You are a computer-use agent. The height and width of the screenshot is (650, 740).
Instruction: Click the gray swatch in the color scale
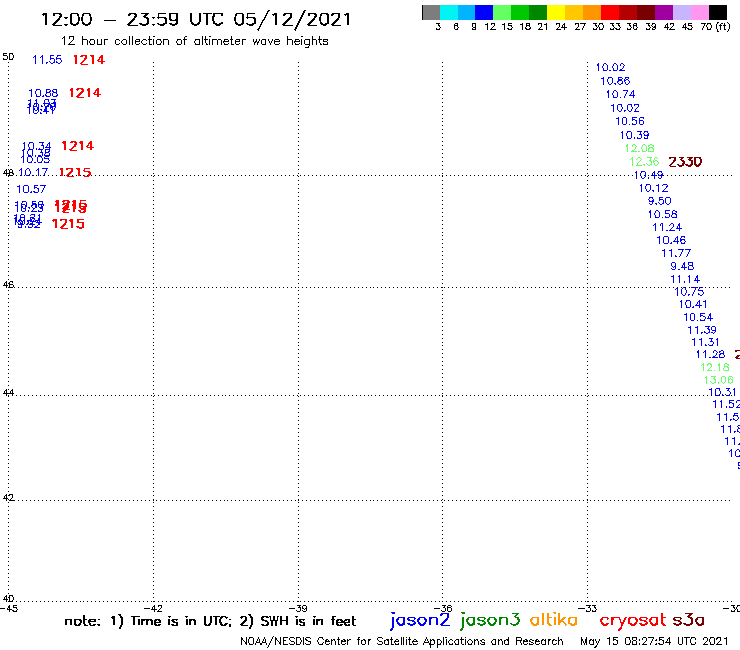[431, 12]
